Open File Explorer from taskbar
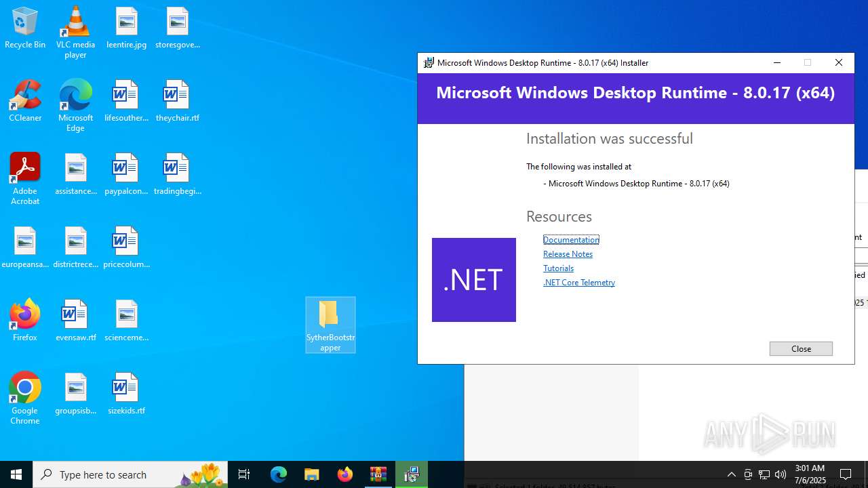The image size is (868, 488). 312,474
